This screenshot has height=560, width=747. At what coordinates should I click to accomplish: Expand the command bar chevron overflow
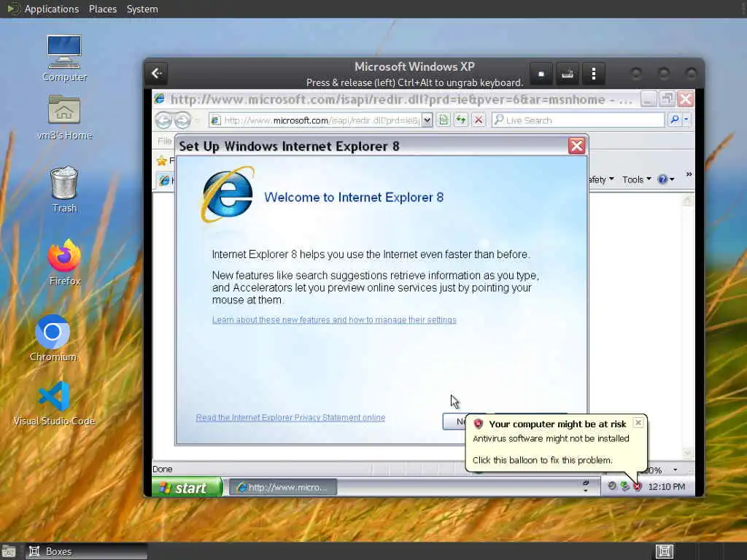tap(689, 175)
